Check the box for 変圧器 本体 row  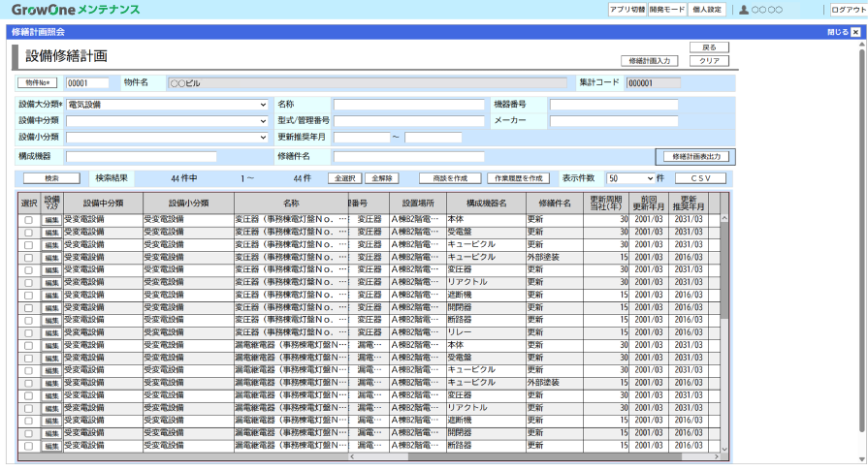pyautogui.click(x=29, y=220)
